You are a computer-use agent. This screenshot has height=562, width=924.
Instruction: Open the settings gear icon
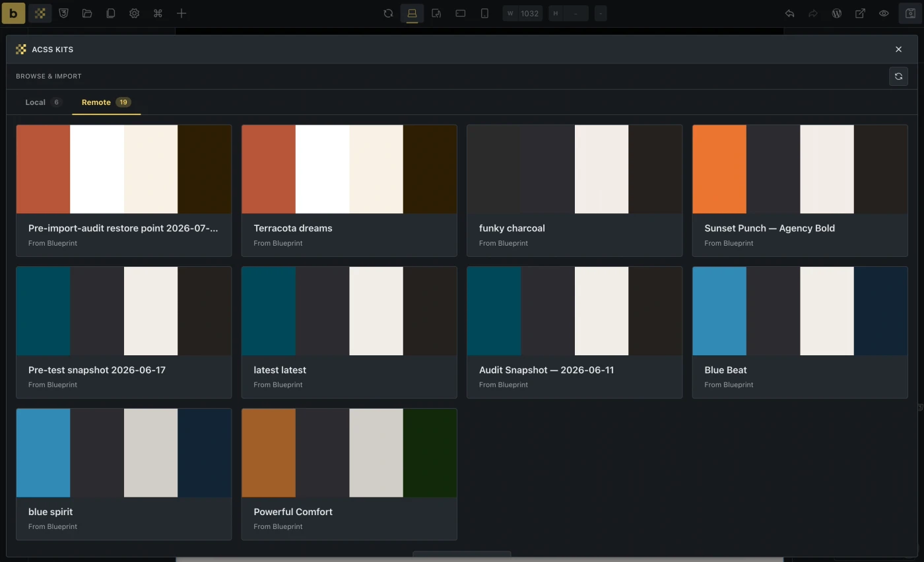click(x=135, y=13)
